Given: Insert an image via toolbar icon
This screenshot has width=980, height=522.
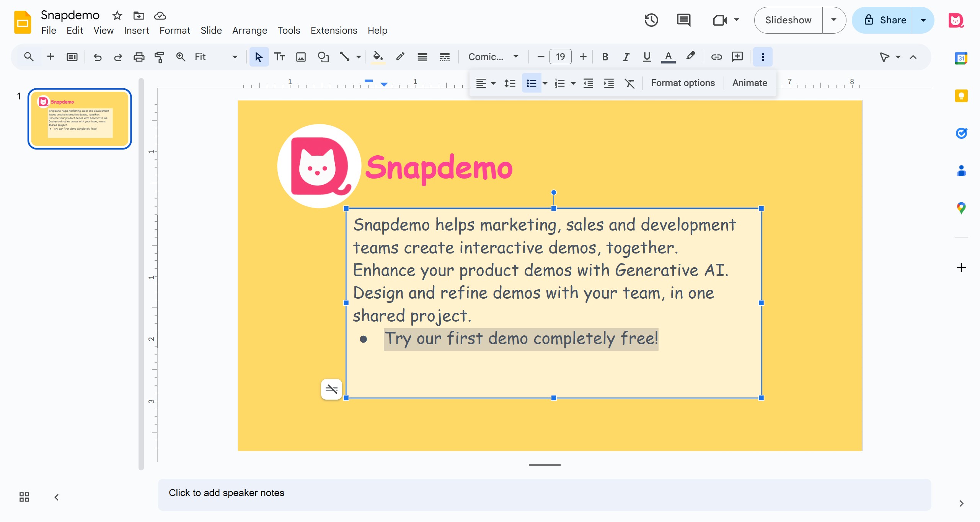Looking at the screenshot, I should pyautogui.click(x=301, y=57).
